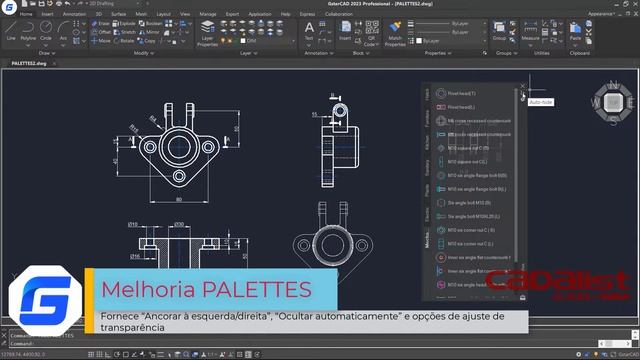Select M10 square nut C (B) item
The width and height of the screenshot is (640, 360).
pos(462,148)
